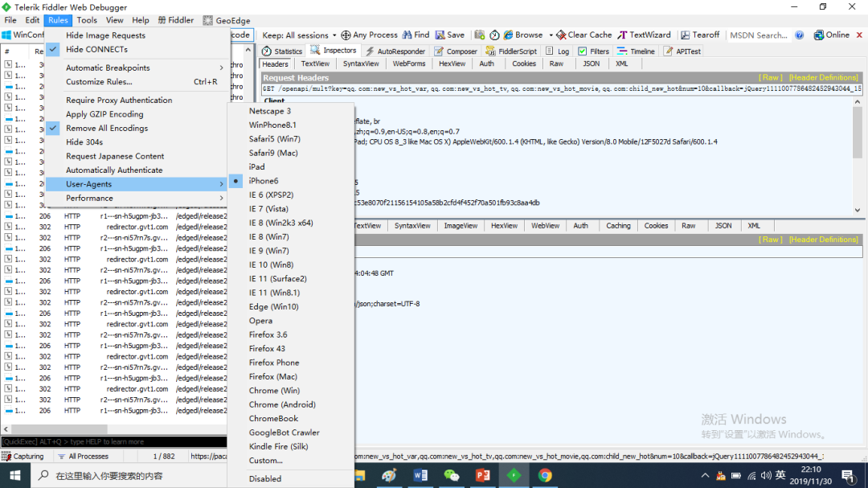Switch to response ImageView tab
The image size is (868, 488).
tap(461, 225)
